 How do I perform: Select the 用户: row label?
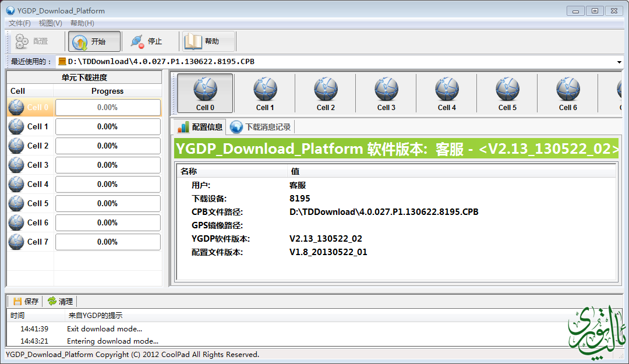click(x=201, y=185)
